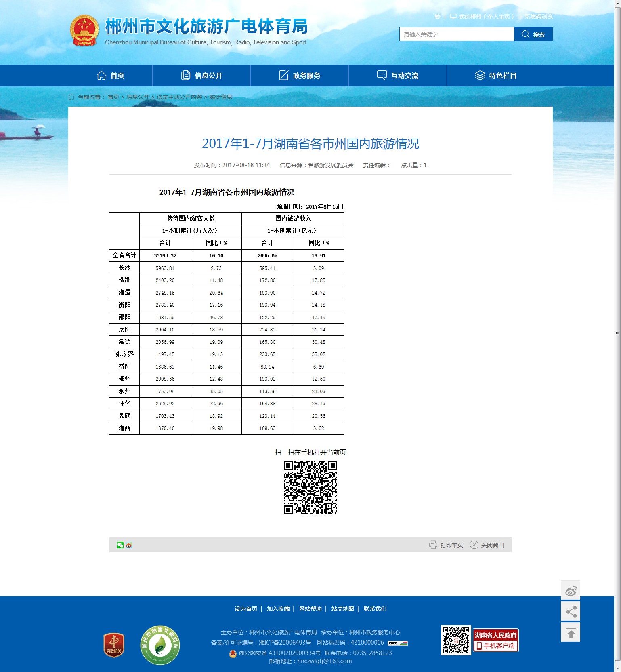Click 无障碍浏览 accessibility link
The width and height of the screenshot is (621, 672).
tap(538, 17)
